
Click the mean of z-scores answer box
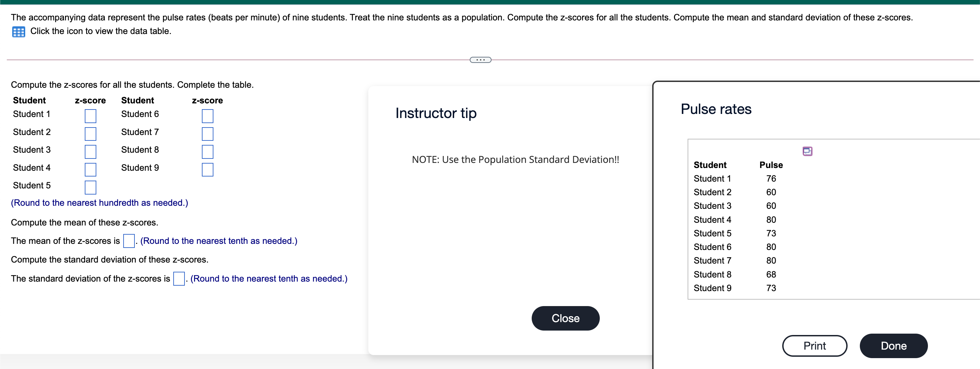click(x=129, y=241)
